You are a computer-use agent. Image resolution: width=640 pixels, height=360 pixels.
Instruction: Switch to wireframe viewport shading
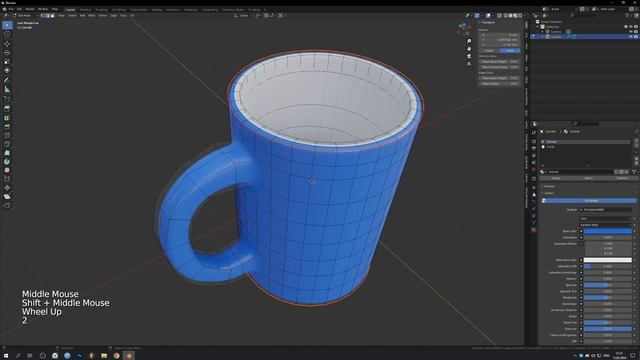[506, 16]
